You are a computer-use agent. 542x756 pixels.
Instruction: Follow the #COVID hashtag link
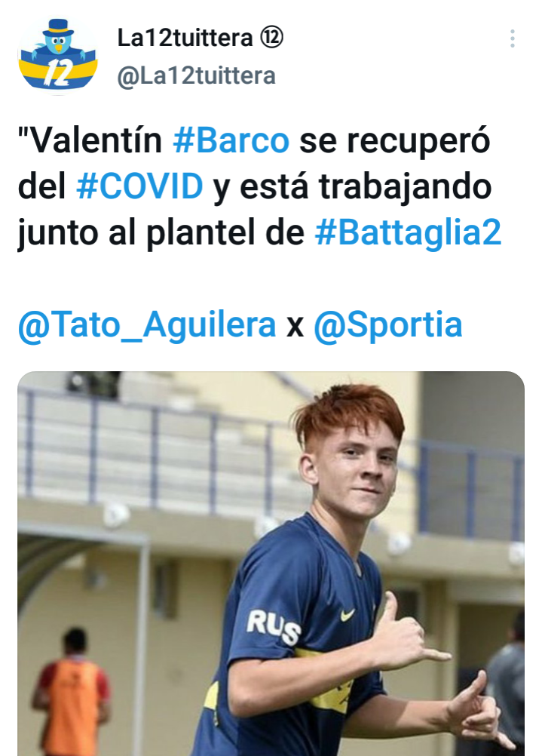point(139,186)
